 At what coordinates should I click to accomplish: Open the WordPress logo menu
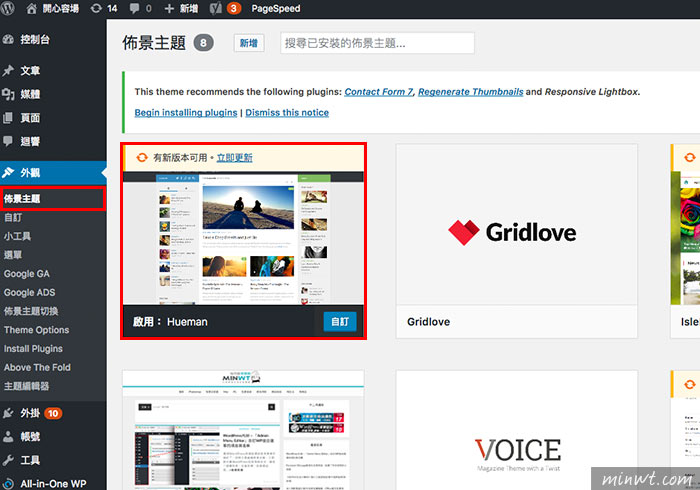pyautogui.click(x=8, y=8)
